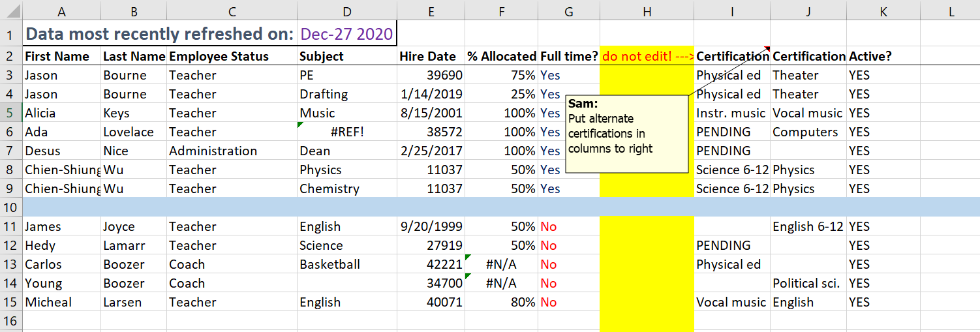This screenshot has width=980, height=332.
Task: Click the #N/A cell in Carlos's row
Action: pos(501,264)
